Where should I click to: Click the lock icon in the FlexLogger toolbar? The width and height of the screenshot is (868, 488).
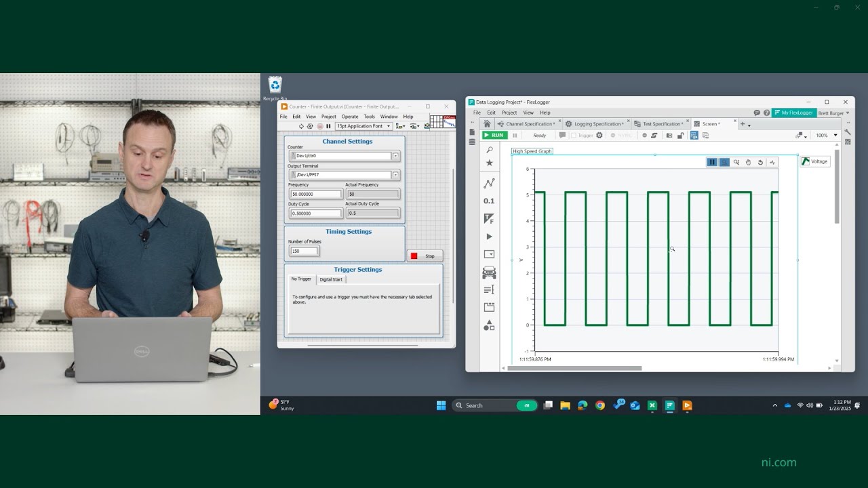[x=680, y=136]
